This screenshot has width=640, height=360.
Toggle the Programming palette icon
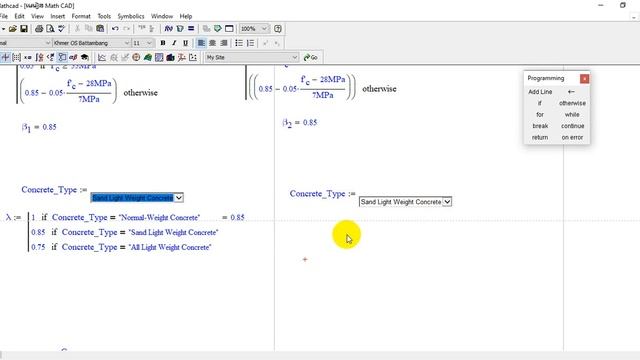pos(62,58)
